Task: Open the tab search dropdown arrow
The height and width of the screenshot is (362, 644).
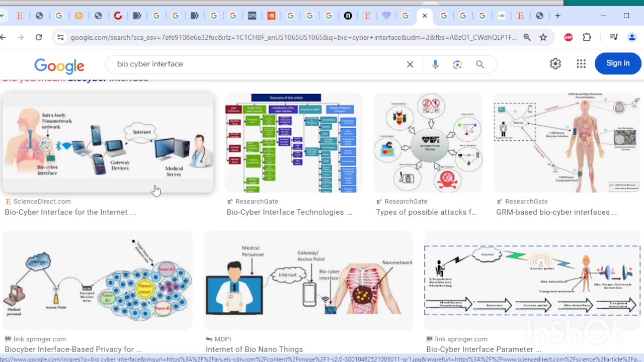Action: tap(2, 16)
